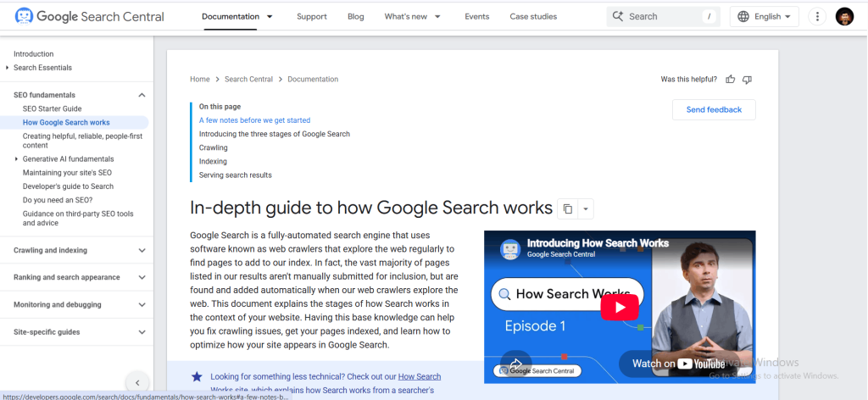The height and width of the screenshot is (400, 868).
Task: Collapse the SEO fundamentals section
Action: 142,95
